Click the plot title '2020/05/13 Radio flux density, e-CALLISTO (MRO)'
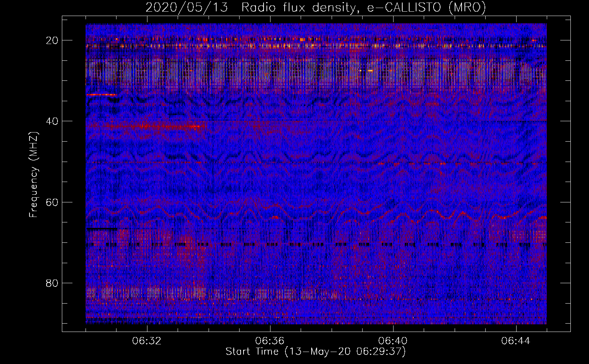589x364 pixels. point(316,7)
